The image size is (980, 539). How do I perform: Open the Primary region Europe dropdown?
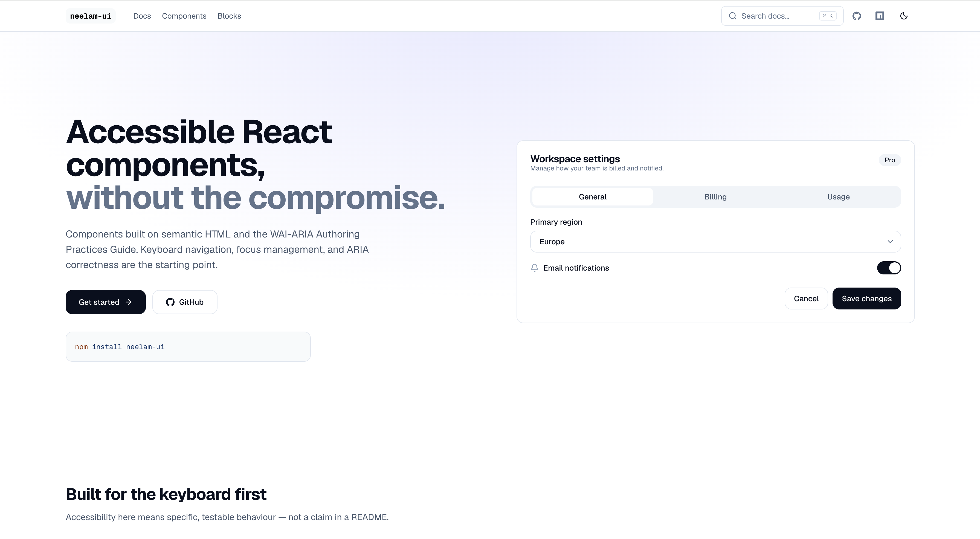pyautogui.click(x=715, y=242)
